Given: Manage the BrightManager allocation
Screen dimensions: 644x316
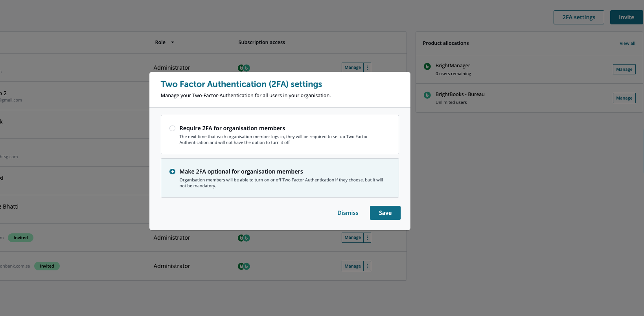Looking at the screenshot, I should [624, 69].
